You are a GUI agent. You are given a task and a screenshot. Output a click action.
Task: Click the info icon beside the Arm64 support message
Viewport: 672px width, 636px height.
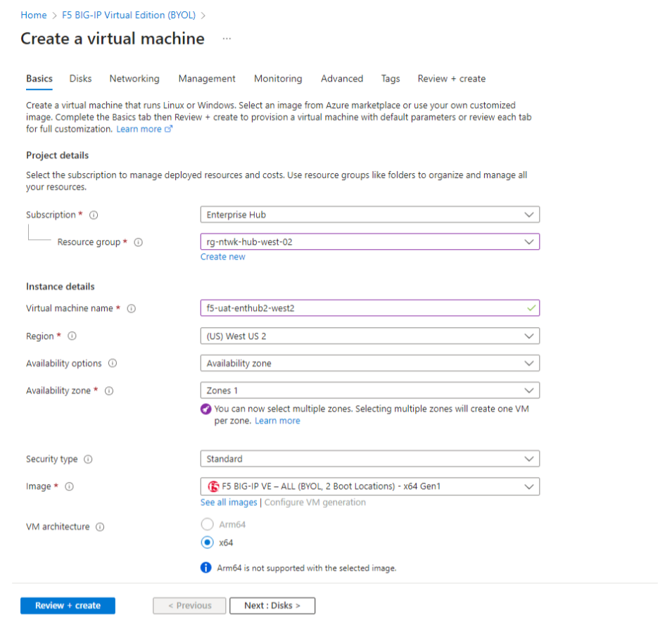tap(206, 568)
